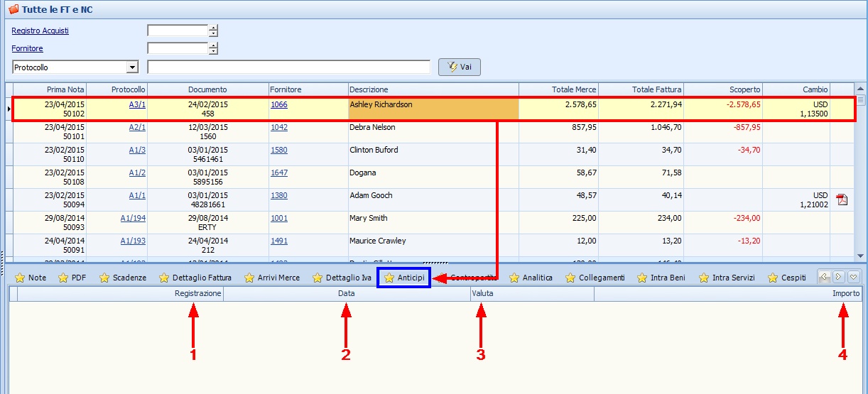Screen dimensions: 868x394
Task: Switch to the Scadenze tab
Action: [122, 278]
